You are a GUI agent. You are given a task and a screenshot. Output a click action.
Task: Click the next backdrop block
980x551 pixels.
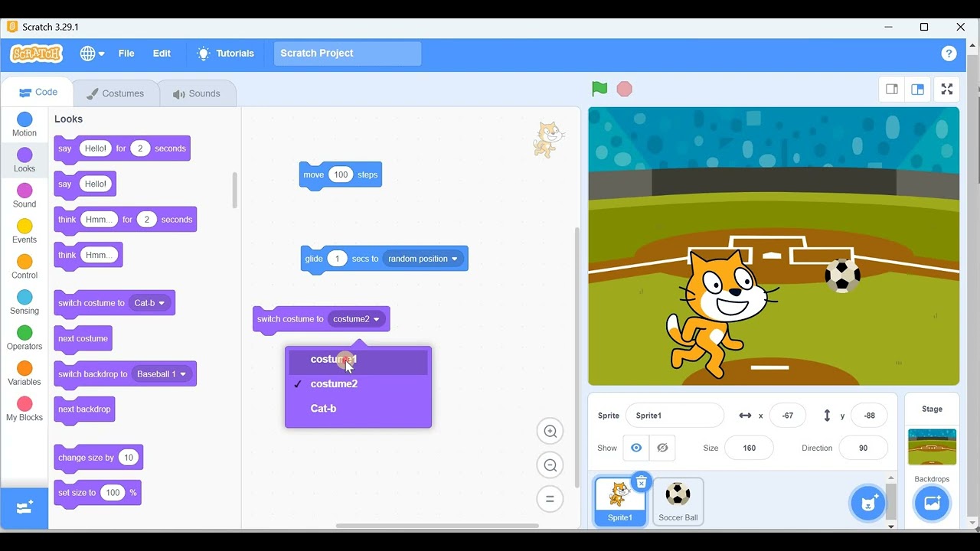click(84, 410)
